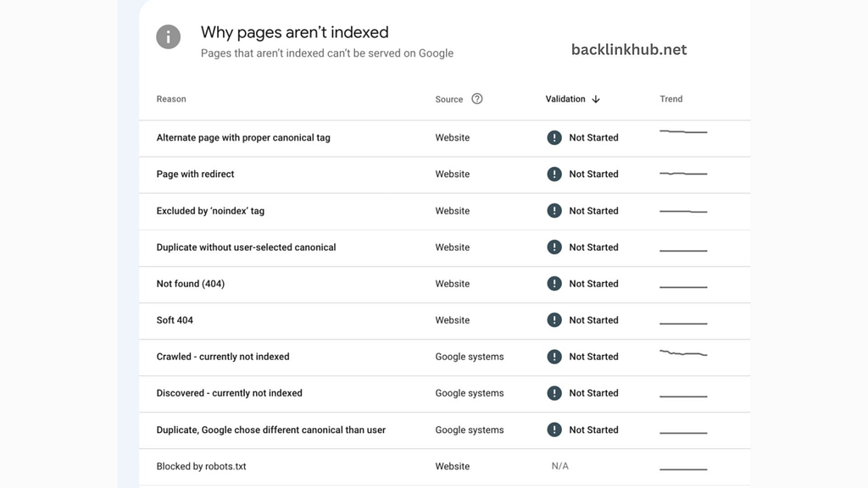Click the info icon beside the heading
This screenshot has height=488, width=868.
click(x=168, y=36)
